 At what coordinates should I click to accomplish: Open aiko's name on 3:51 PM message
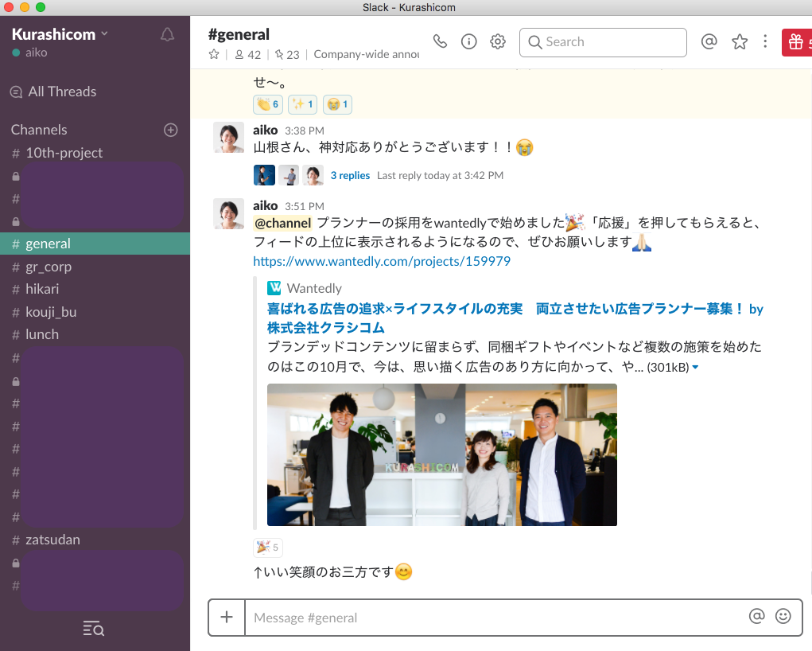point(265,206)
